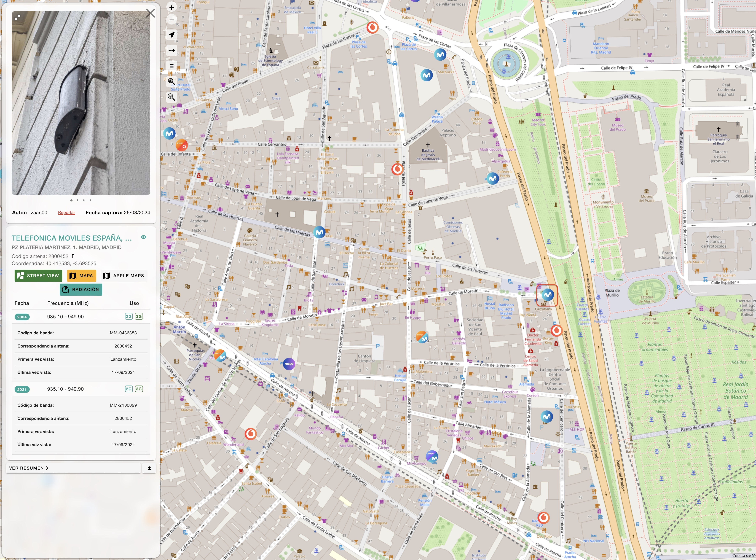This screenshot has height=560, width=756.
Task: Select Movistar marker near Cafetería Prado
Action: 493,178
